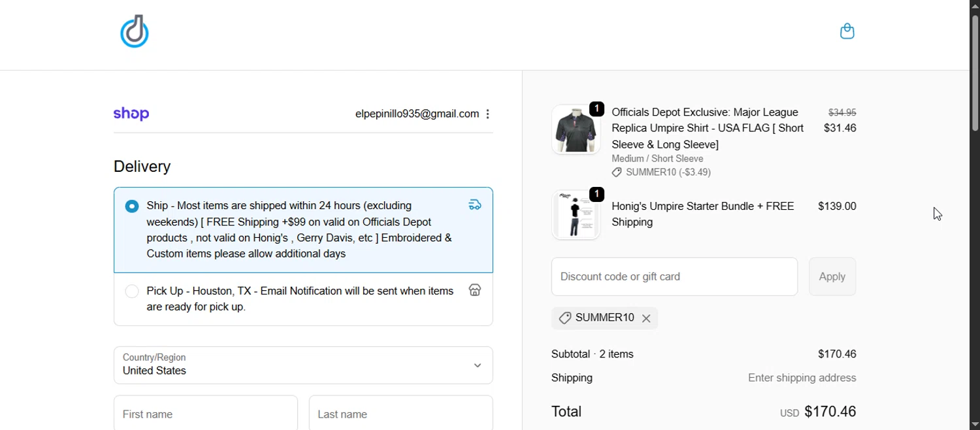Click the 'Subtotal · 2 items' label
Viewport: 980px width, 430px height.
593,354
